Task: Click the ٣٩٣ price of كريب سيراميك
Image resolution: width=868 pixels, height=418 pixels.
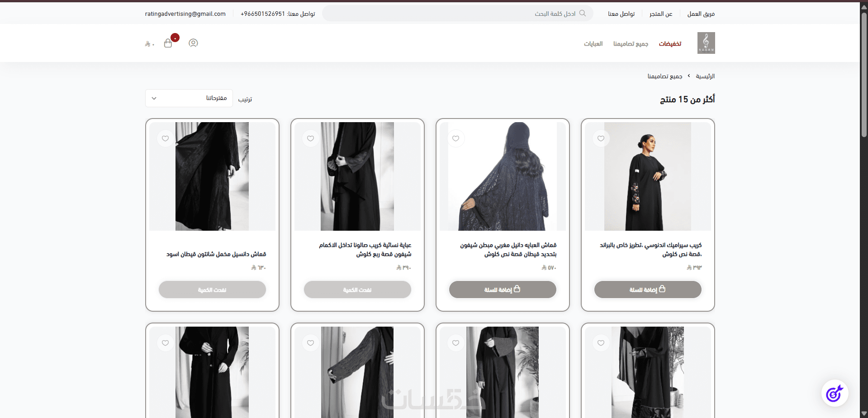Action: pos(694,268)
